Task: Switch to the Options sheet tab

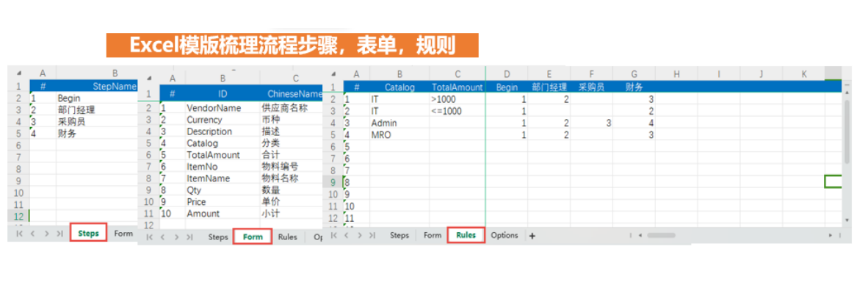Action: click(504, 235)
